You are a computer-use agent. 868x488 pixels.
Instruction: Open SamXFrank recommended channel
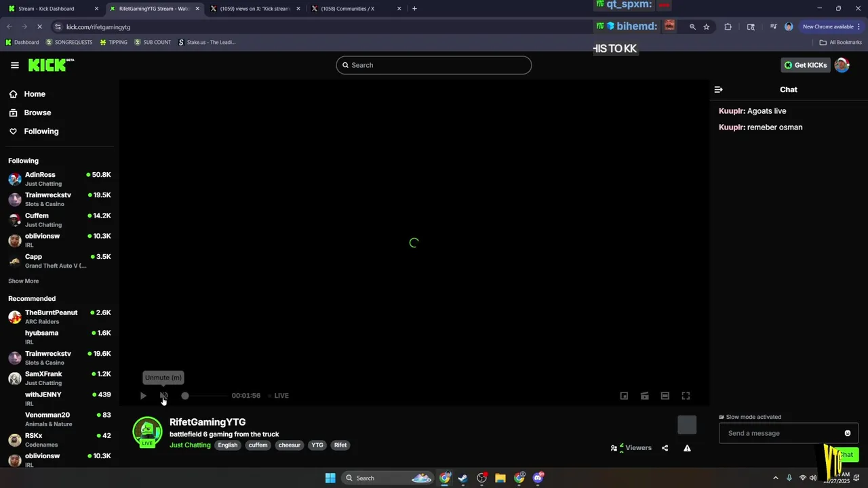click(60, 378)
